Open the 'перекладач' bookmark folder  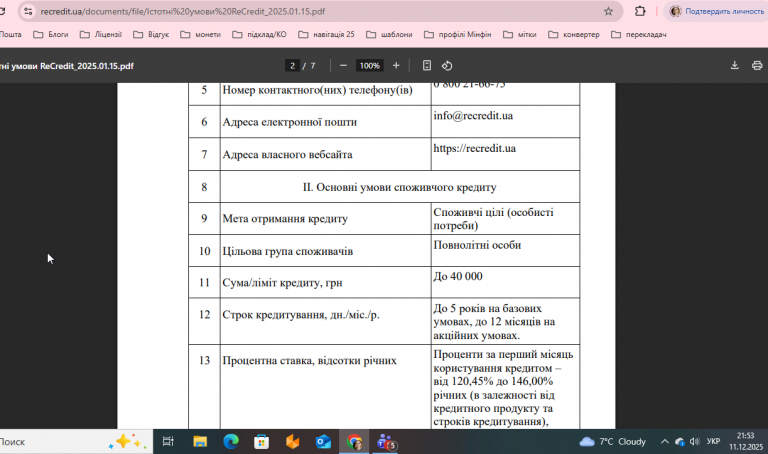(x=639, y=34)
